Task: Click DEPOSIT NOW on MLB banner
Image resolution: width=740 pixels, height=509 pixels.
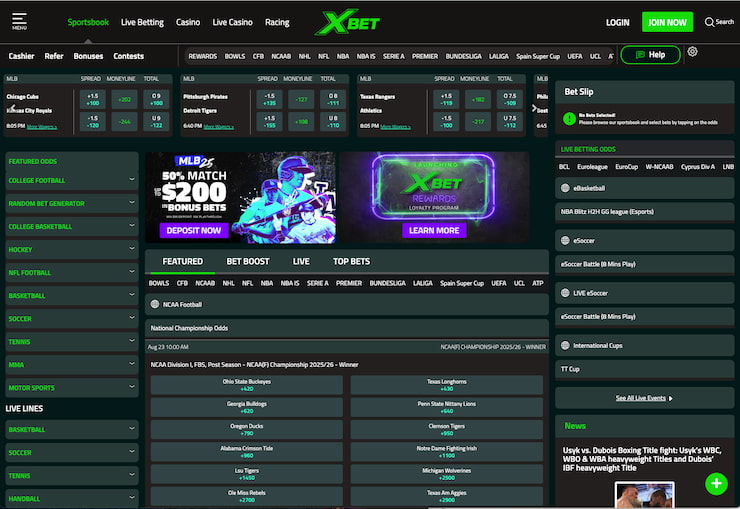Action: click(x=194, y=230)
